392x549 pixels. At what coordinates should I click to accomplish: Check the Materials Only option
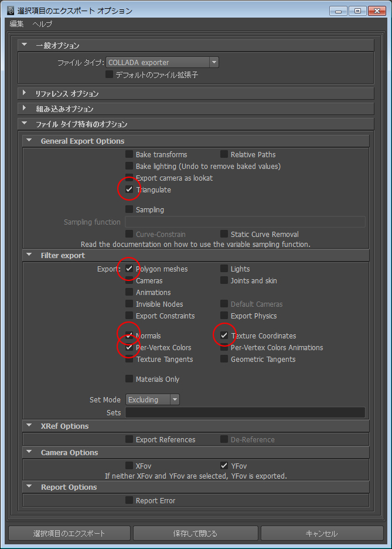pos(129,379)
